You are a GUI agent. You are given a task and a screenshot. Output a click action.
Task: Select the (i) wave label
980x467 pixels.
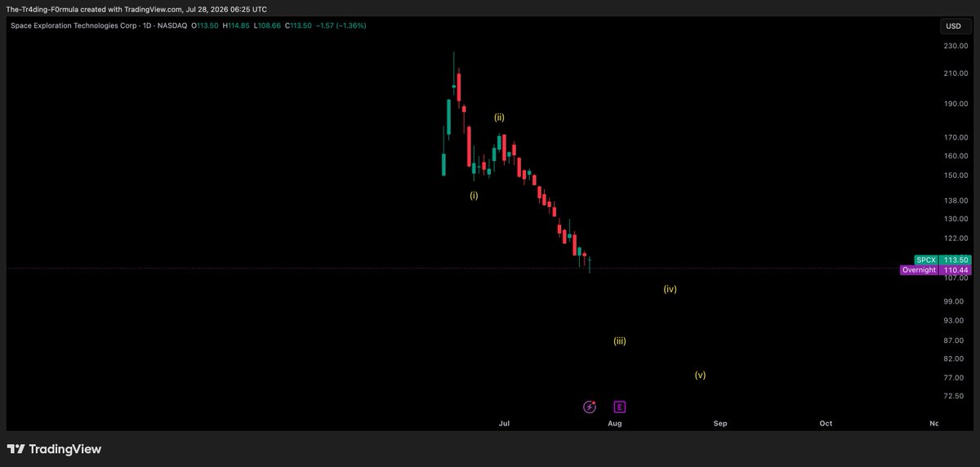point(474,195)
